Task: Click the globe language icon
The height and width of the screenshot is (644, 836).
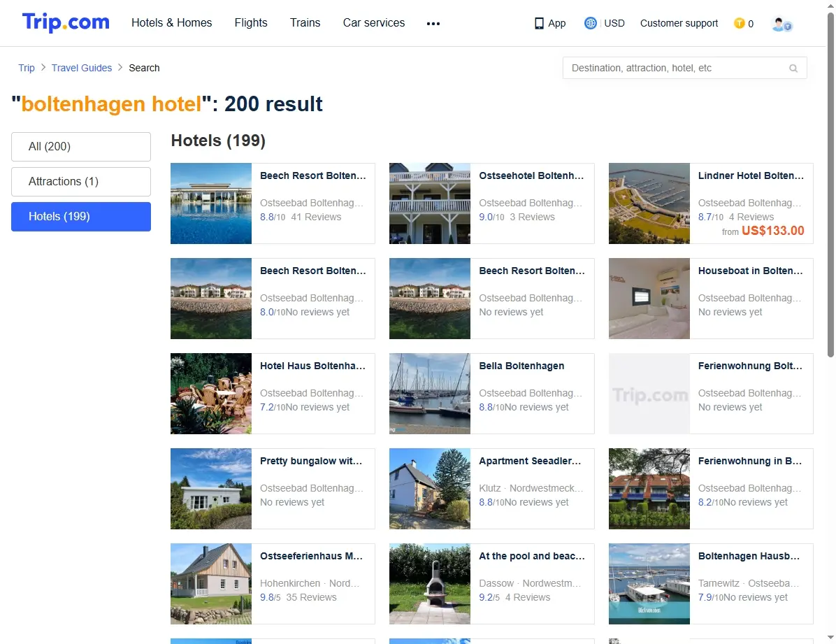Action: click(590, 23)
